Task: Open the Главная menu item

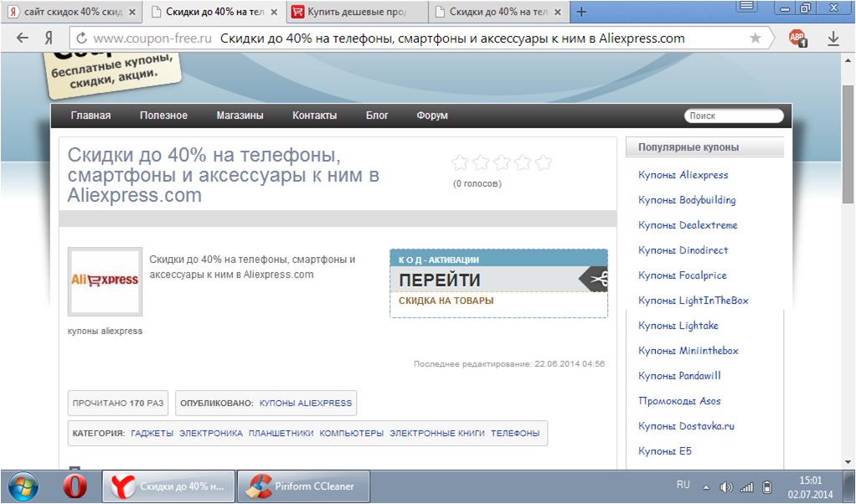Action: [90, 116]
